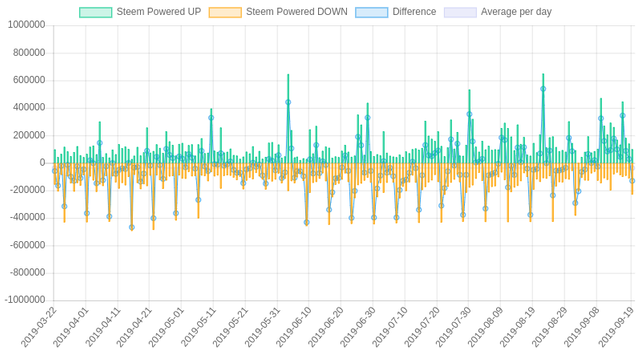Click the -800000 y-axis label
The height and width of the screenshot is (361, 640).
coord(27,273)
